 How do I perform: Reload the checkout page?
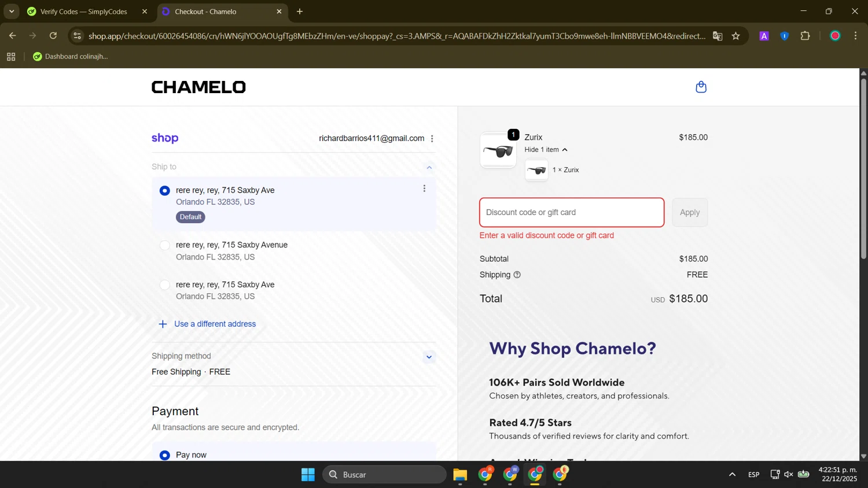53,36
